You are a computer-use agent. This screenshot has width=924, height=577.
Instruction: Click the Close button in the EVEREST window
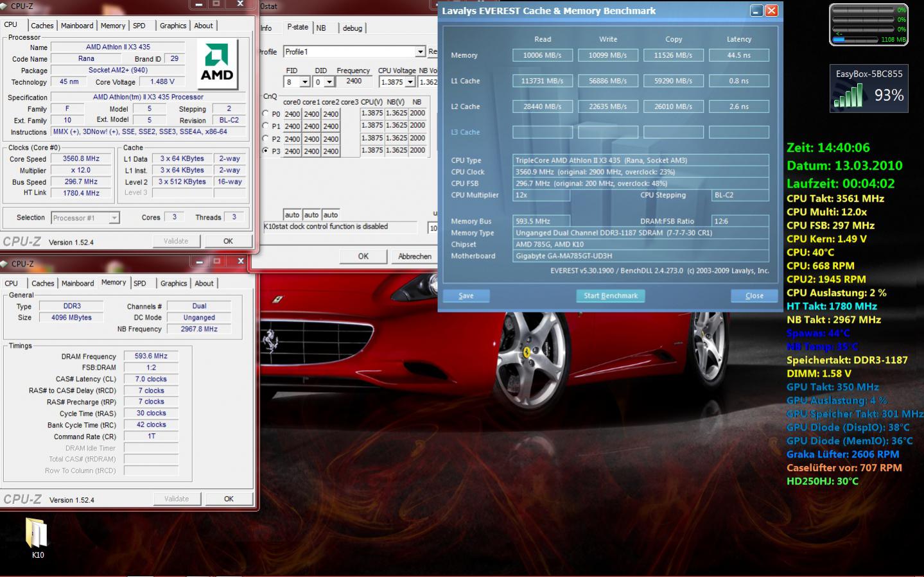[754, 296]
